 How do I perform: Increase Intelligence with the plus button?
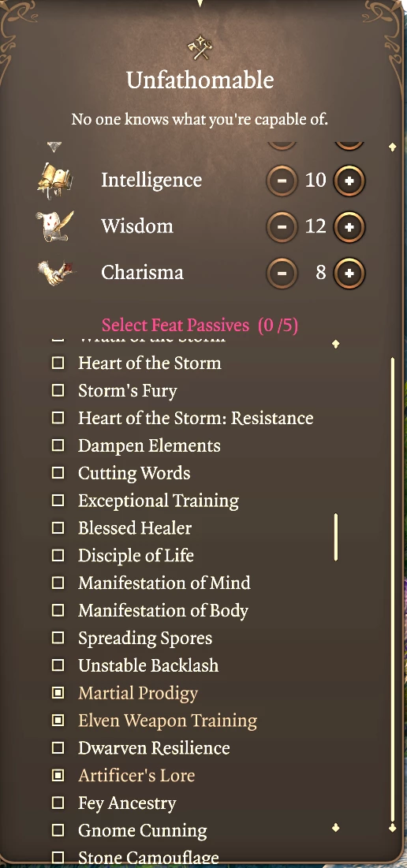point(349,181)
